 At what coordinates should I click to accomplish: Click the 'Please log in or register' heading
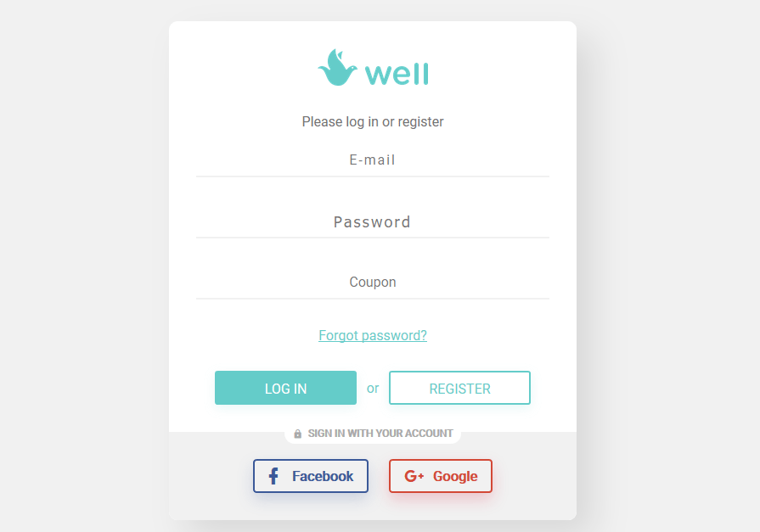pos(373,121)
